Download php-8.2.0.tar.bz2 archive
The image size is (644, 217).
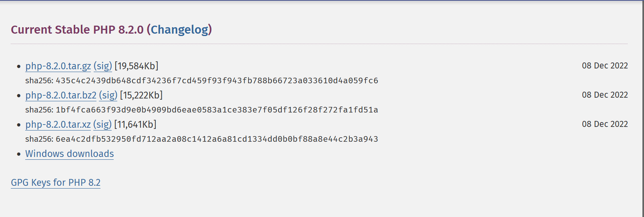coord(61,95)
